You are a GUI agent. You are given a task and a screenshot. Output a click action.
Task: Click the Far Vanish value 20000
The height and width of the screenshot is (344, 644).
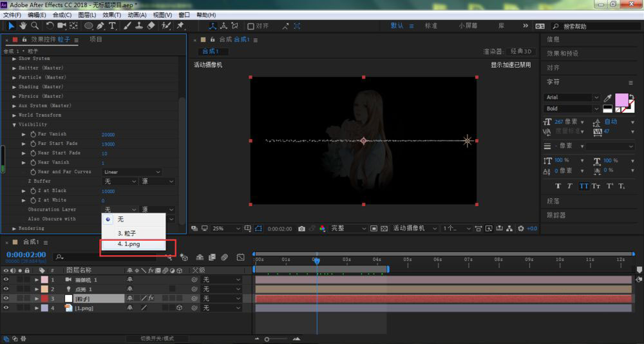[108, 135]
